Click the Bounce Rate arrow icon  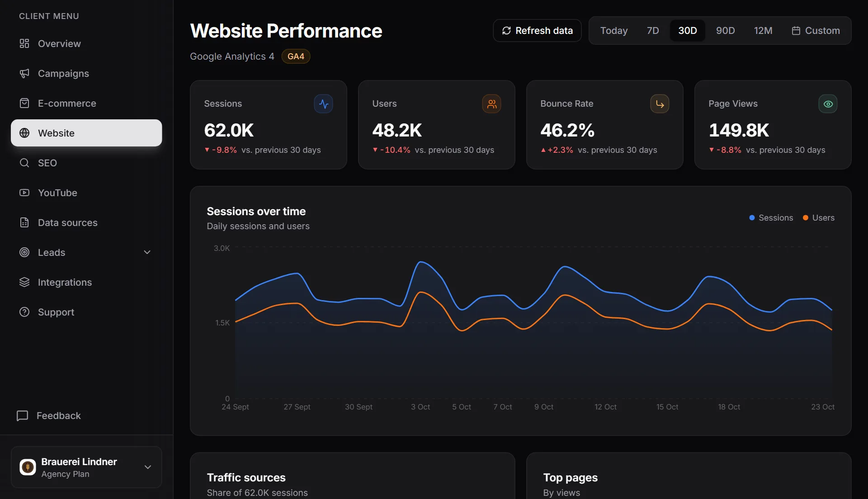tap(660, 104)
